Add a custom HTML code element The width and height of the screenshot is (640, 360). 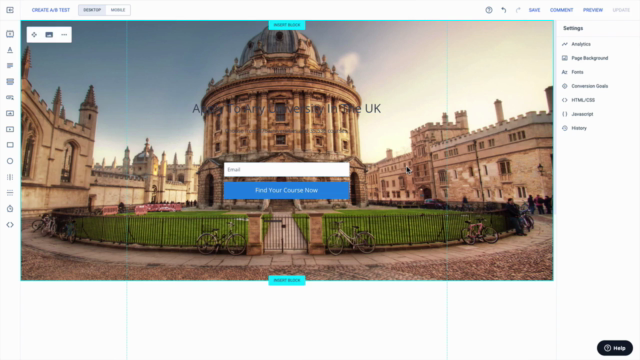10,224
